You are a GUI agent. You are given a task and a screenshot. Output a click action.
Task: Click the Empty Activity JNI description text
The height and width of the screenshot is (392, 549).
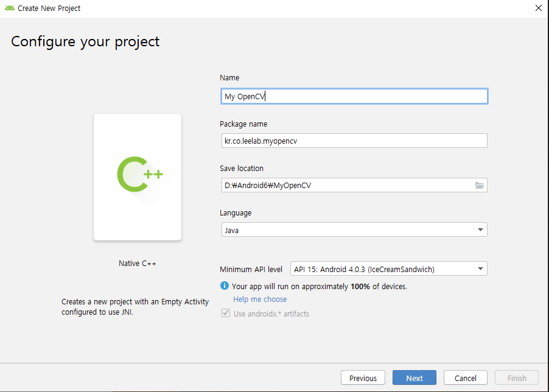tap(135, 307)
